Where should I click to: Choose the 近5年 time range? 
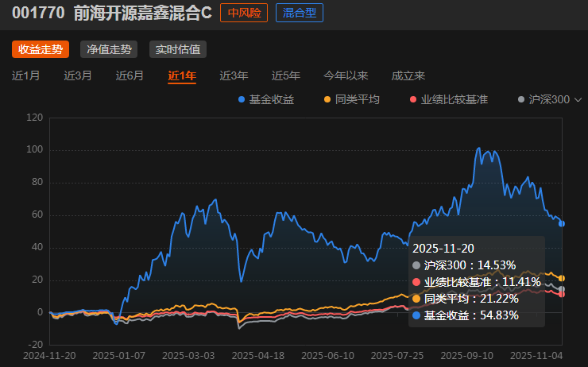285,76
